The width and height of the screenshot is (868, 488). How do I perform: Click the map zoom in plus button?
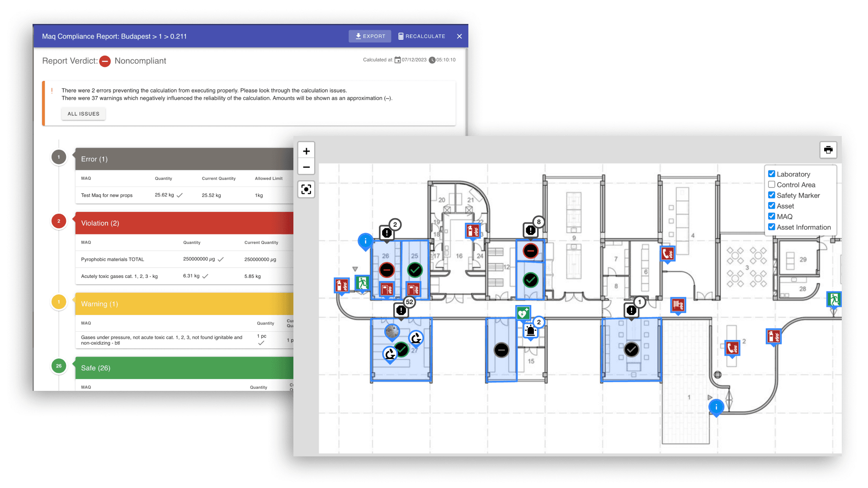tap(306, 151)
